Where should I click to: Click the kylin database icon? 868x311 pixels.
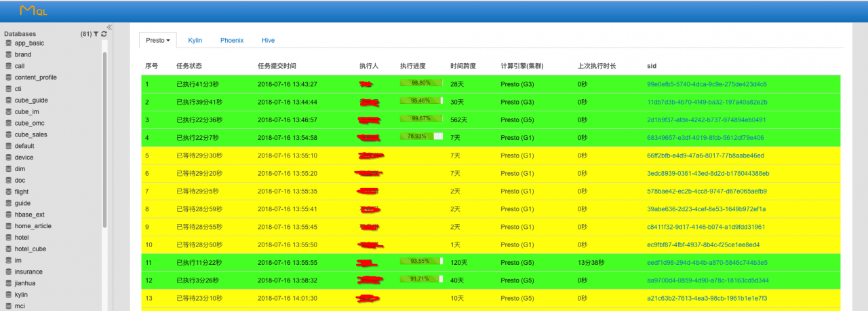(9, 295)
